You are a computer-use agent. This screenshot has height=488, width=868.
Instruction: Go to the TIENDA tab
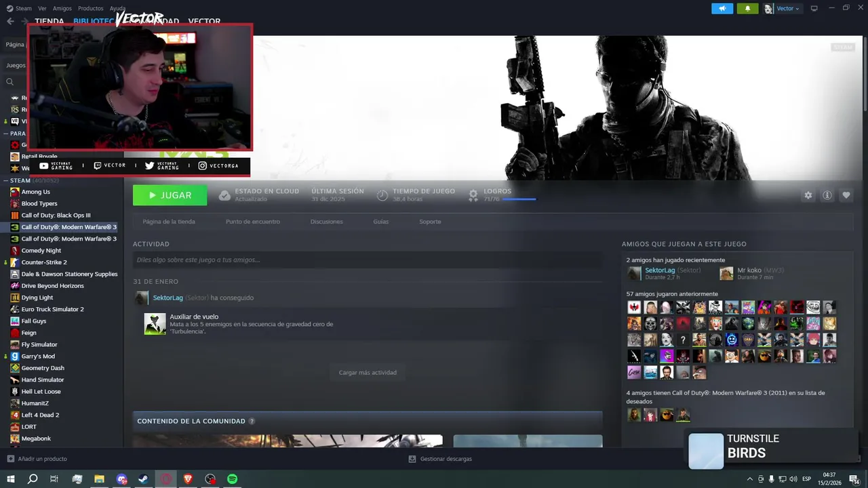50,21
